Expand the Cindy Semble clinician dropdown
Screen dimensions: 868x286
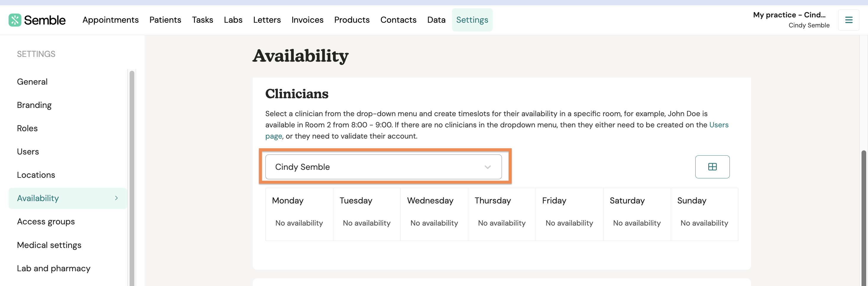tap(384, 167)
